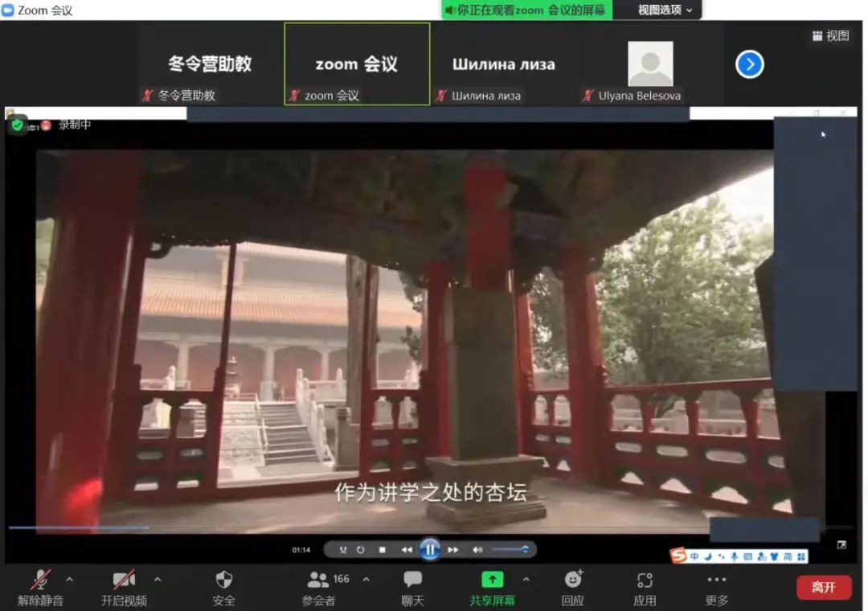Show next participants with blue arrow

(x=749, y=64)
